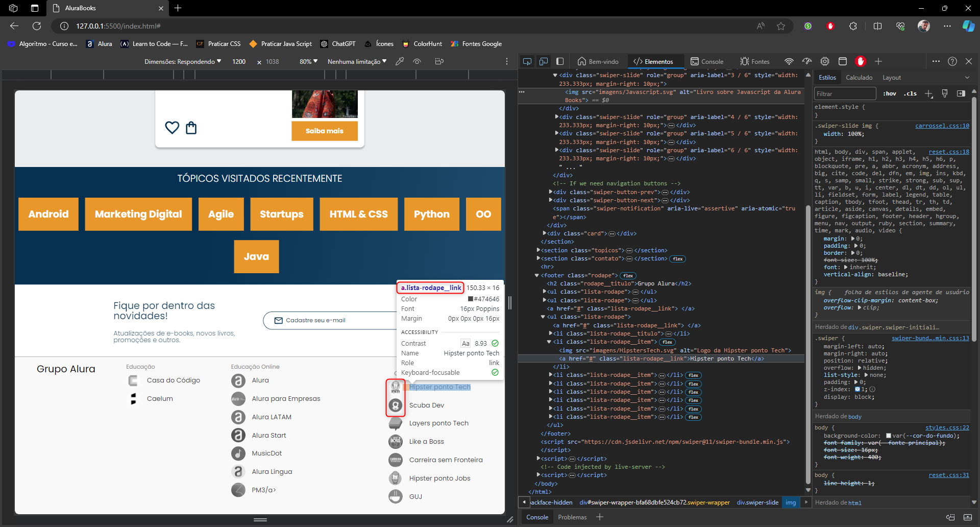This screenshot has width=980, height=527.
Task: Click the inspect element picker icon
Action: (527, 61)
